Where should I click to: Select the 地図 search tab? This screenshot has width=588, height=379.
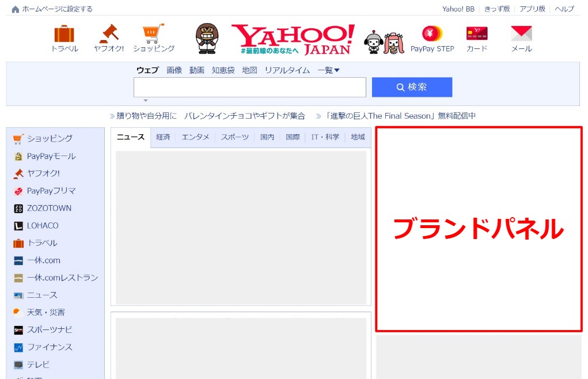[249, 70]
